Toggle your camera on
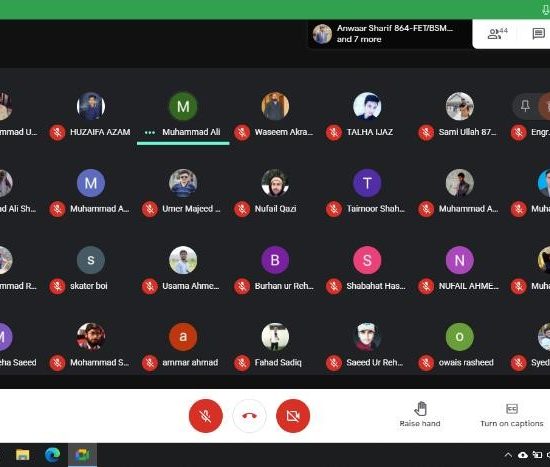 coord(293,416)
